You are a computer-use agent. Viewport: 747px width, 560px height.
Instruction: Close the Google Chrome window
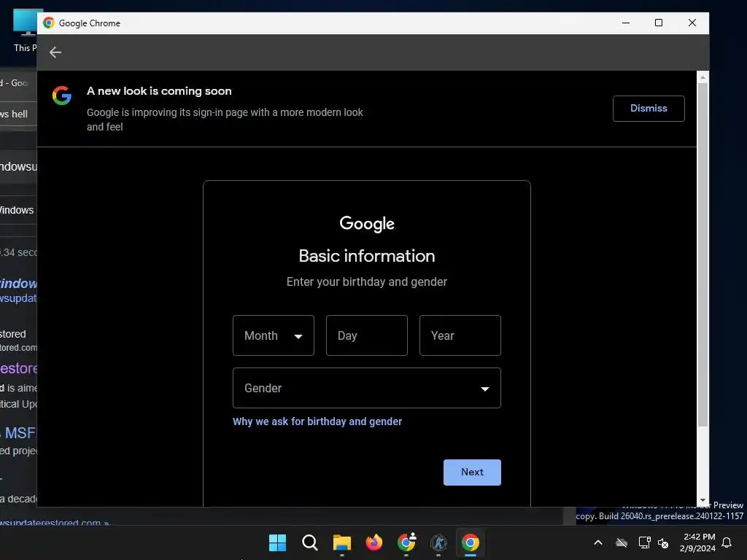[x=692, y=23]
